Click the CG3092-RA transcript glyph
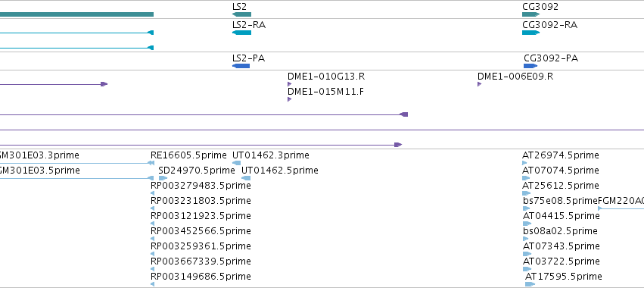This screenshot has width=644, height=288. click(530, 33)
